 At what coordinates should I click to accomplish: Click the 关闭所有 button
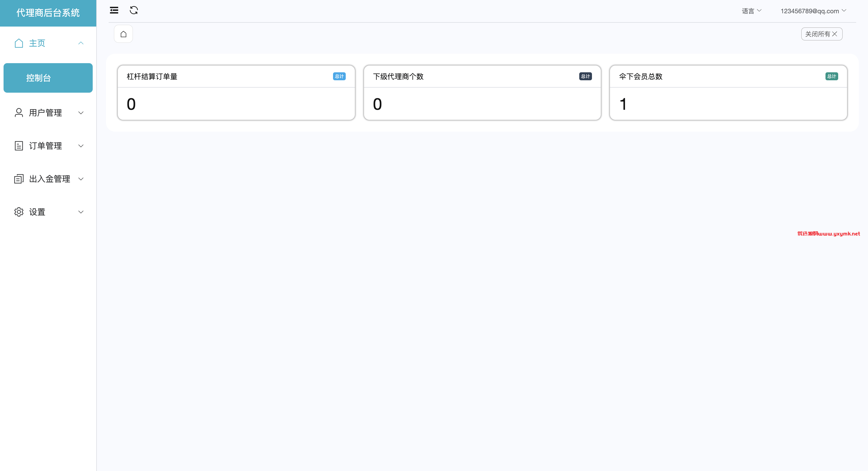pyautogui.click(x=821, y=34)
